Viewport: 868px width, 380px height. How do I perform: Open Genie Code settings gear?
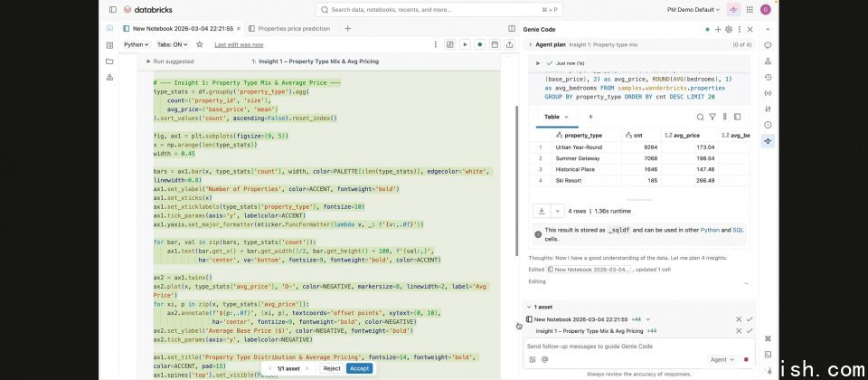[728, 29]
